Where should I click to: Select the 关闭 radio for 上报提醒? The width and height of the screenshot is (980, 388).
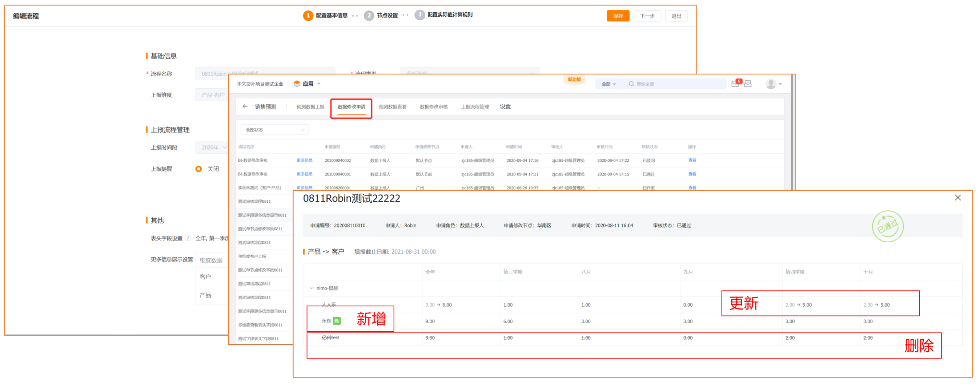point(198,169)
